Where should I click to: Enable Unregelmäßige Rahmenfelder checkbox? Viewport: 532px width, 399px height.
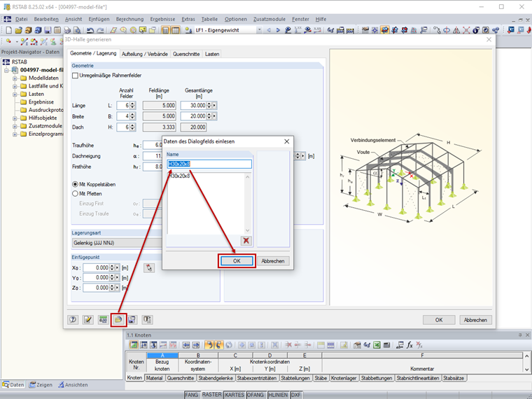pos(75,76)
